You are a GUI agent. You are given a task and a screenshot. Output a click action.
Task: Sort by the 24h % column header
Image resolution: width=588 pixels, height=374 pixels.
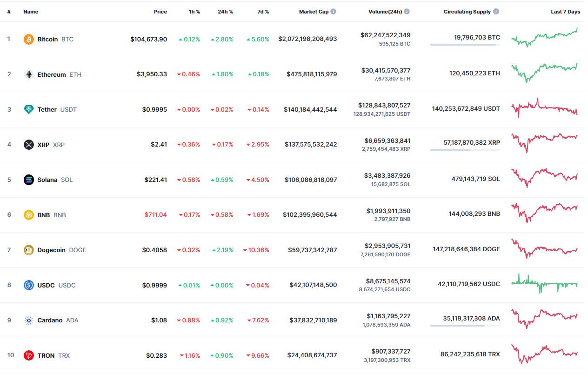tap(226, 12)
